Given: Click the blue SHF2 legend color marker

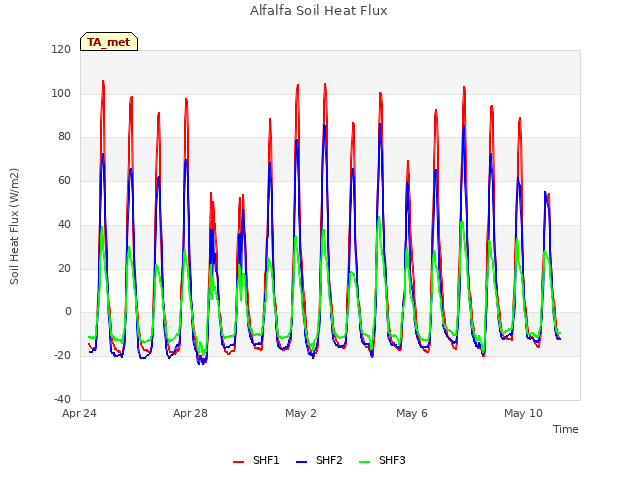Looking at the screenshot, I should [301, 462].
